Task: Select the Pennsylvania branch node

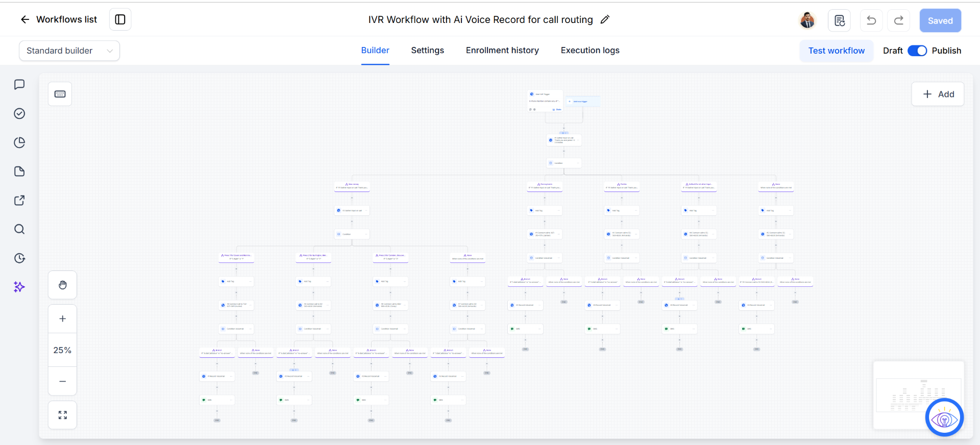Action: point(545,186)
